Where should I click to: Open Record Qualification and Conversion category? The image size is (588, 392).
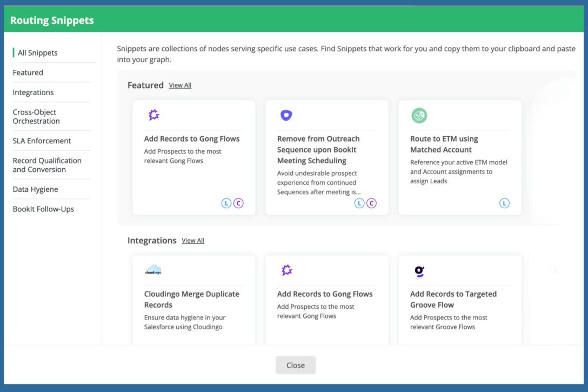click(x=47, y=165)
